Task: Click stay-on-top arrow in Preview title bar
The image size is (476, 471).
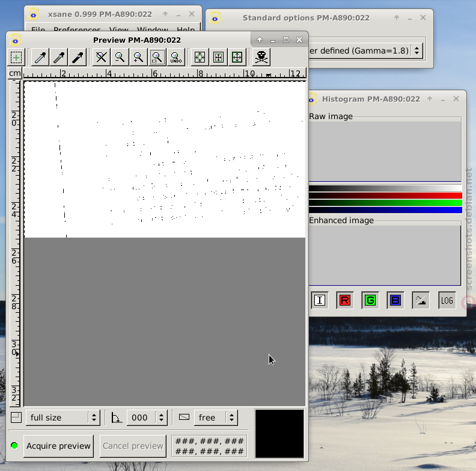Action: tap(260, 40)
